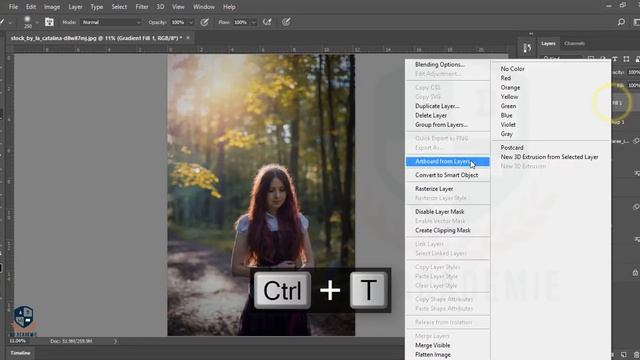Viewport: 640px width, 360px height.
Task: Set layer color label to Yellow
Action: tap(509, 97)
